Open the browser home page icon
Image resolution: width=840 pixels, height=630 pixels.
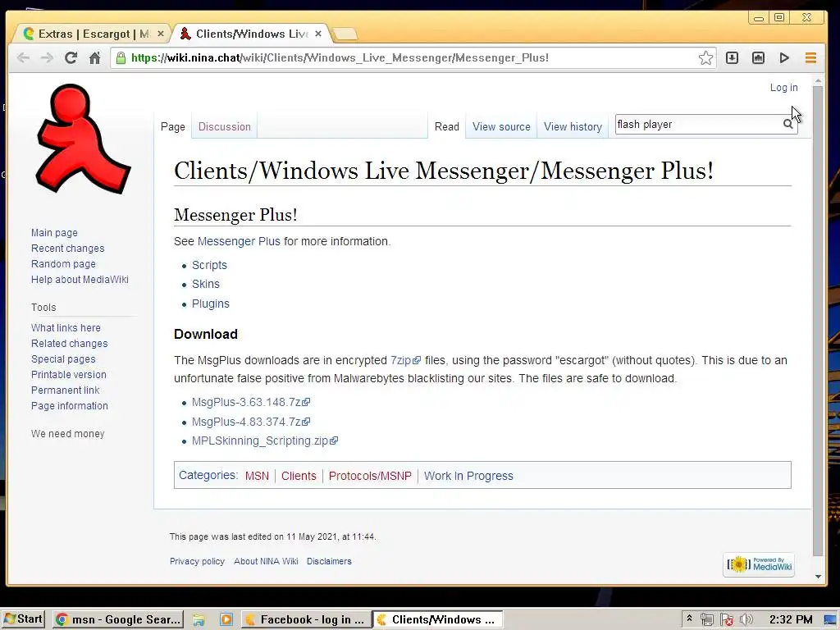point(95,58)
